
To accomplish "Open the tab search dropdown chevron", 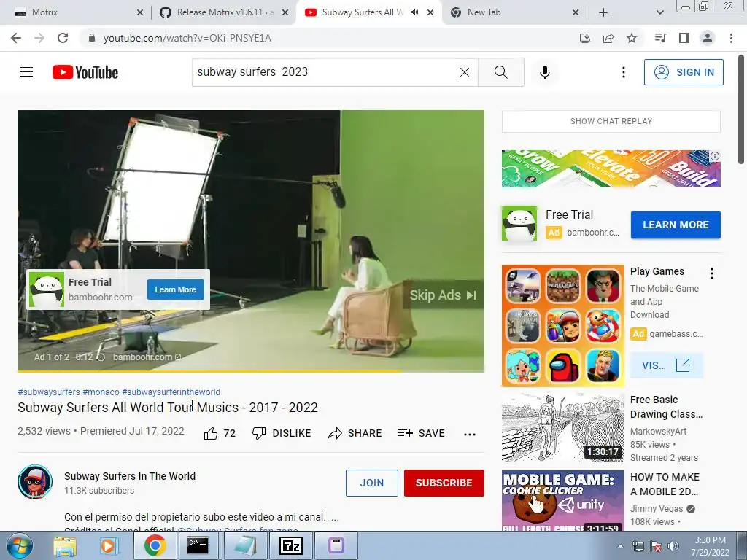I will coord(659,12).
